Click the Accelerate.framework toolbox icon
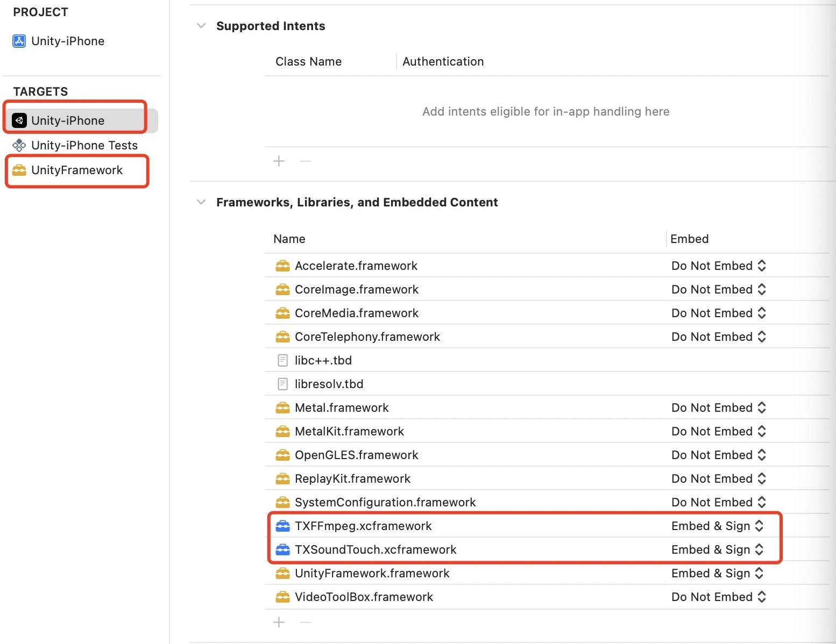 [282, 266]
